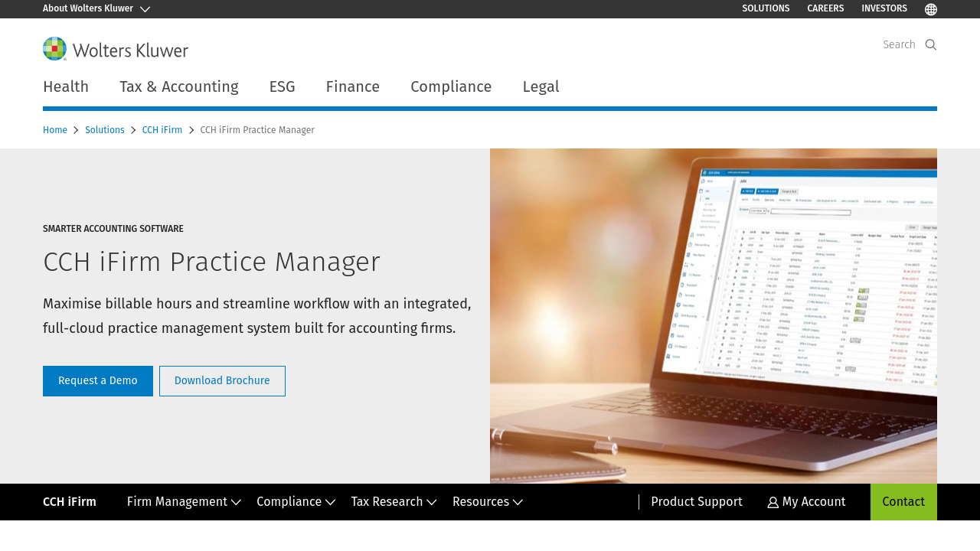Click the search magnifier icon
The width and height of the screenshot is (980, 551).
pos(931,44)
